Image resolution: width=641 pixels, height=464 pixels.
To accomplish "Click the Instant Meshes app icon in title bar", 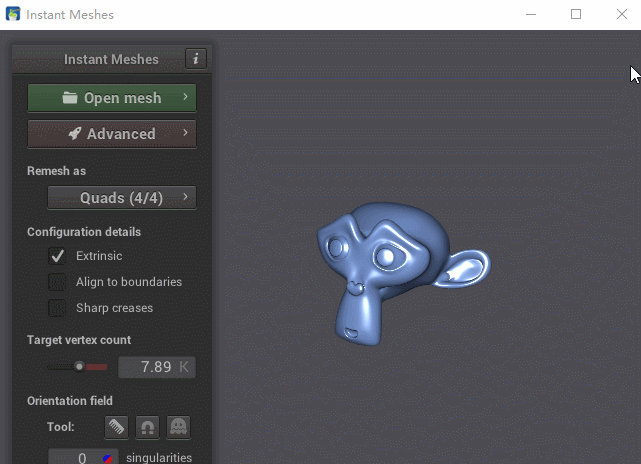I will (x=13, y=14).
